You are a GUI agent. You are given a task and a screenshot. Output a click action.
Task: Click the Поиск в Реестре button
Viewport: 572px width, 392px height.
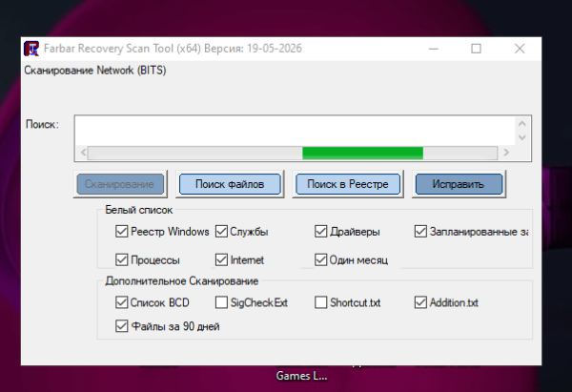(x=348, y=184)
